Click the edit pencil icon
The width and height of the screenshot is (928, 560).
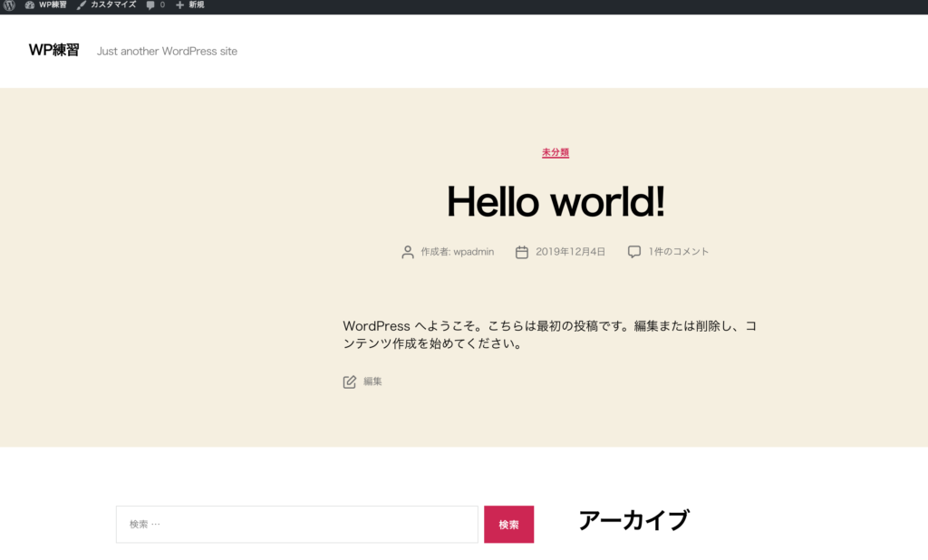[x=349, y=381]
